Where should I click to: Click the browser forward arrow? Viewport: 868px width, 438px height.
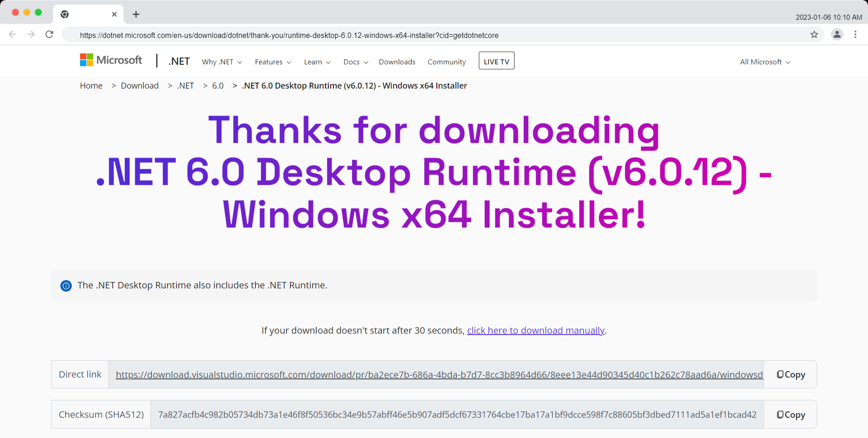(31, 34)
